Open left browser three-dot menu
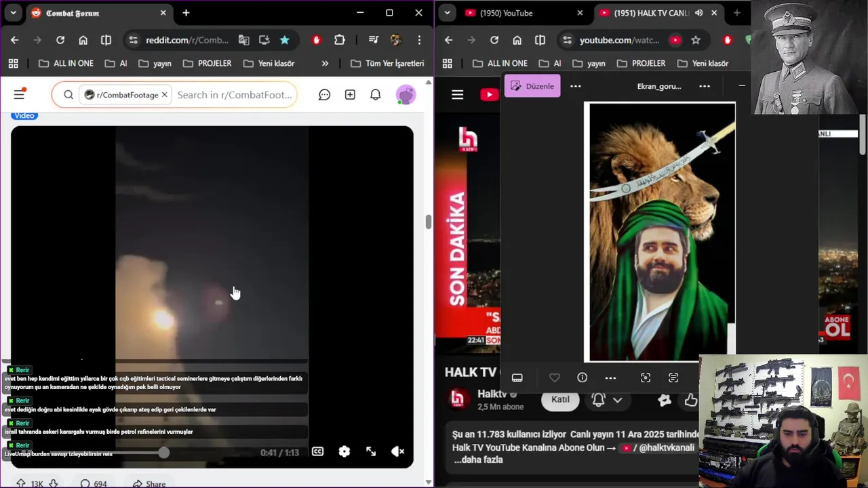This screenshot has height=488, width=868. [x=419, y=40]
